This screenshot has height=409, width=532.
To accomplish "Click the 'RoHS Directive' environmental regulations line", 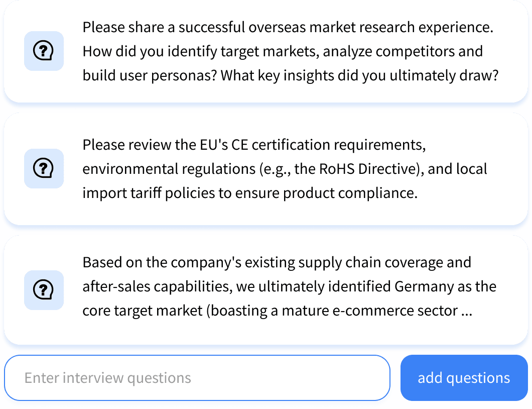I will (x=285, y=169).
